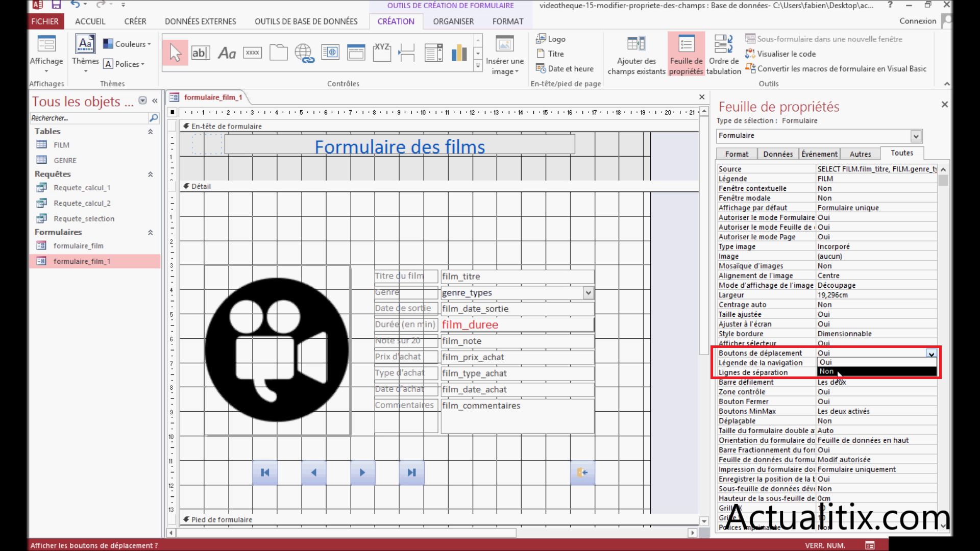The image size is (980, 551).
Task: Add a Logo to the form header
Action: 550,39
